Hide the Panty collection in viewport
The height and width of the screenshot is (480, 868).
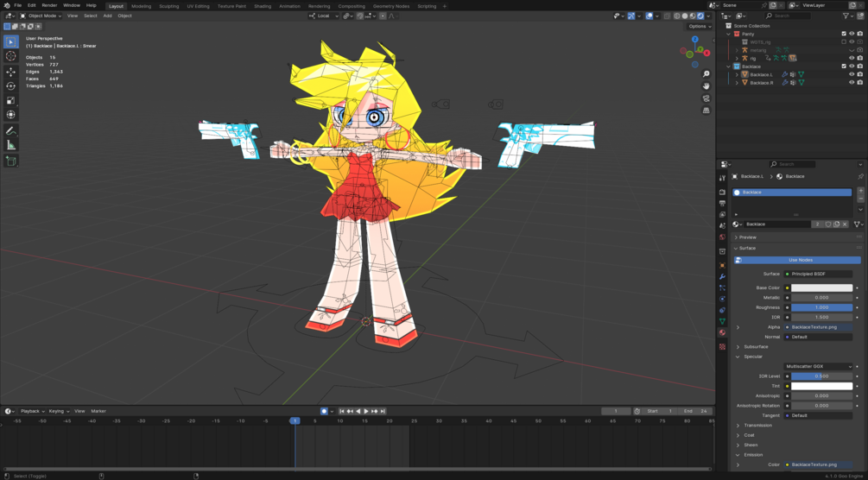coord(852,34)
